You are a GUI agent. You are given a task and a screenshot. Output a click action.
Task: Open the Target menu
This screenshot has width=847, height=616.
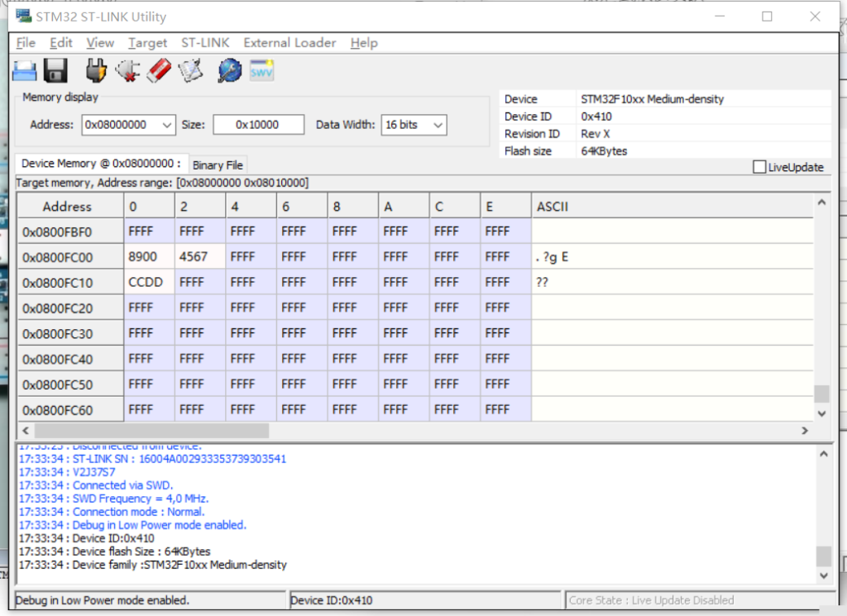point(147,43)
